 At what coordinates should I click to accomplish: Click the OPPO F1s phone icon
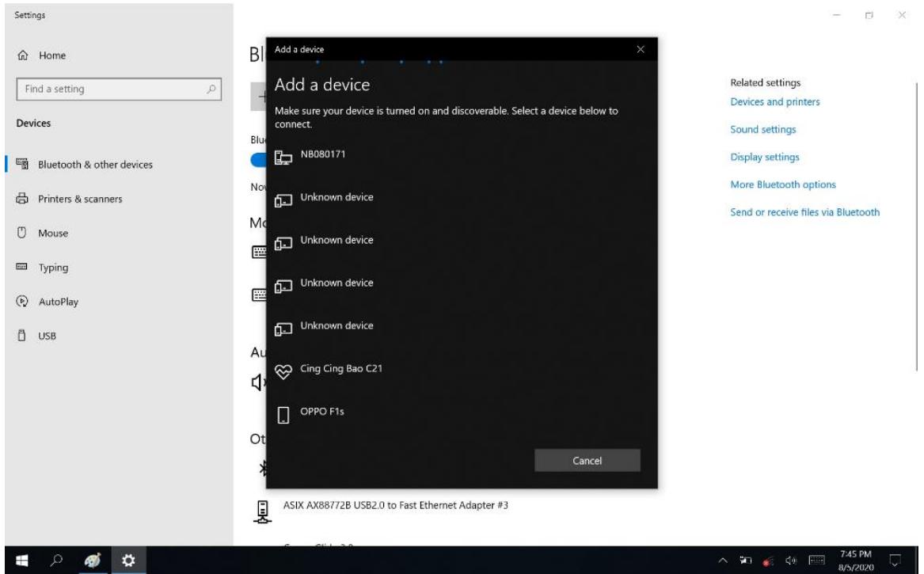click(x=283, y=413)
